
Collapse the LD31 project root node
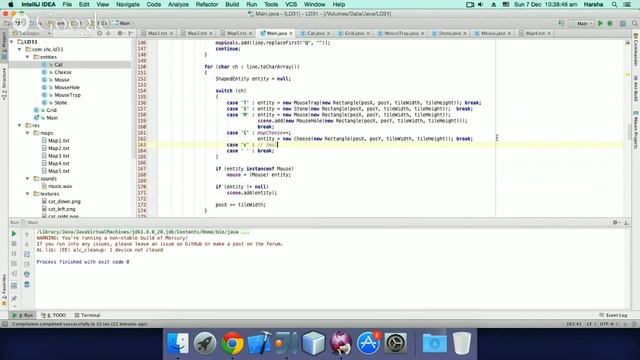point(12,42)
